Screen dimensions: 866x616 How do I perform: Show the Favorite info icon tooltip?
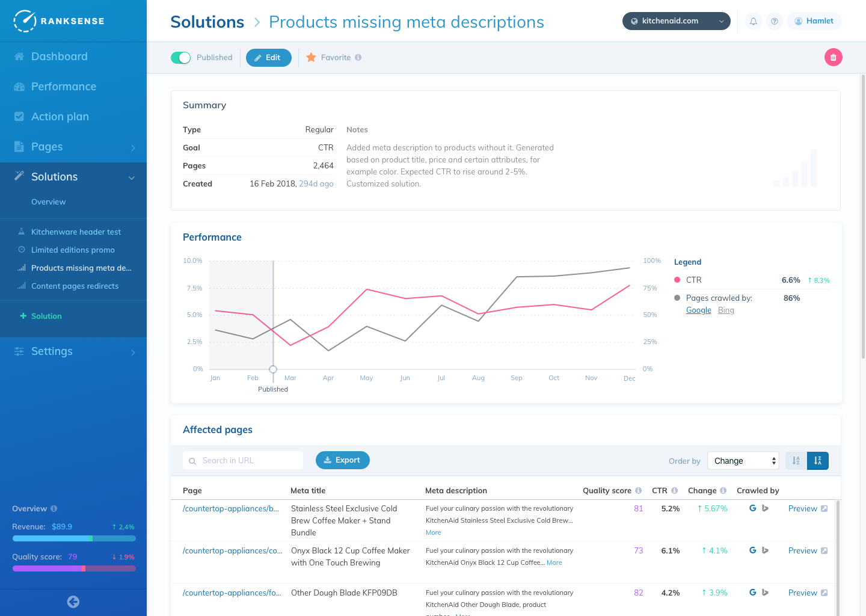358,58
